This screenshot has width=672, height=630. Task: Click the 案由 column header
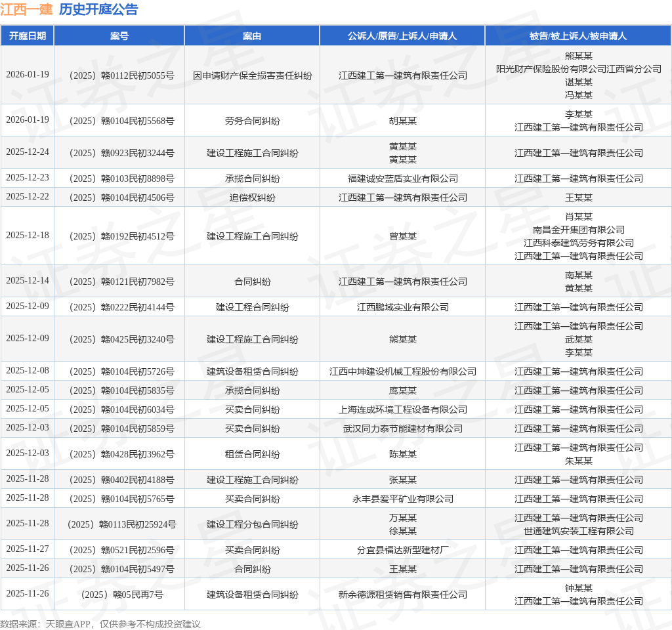[x=252, y=36]
